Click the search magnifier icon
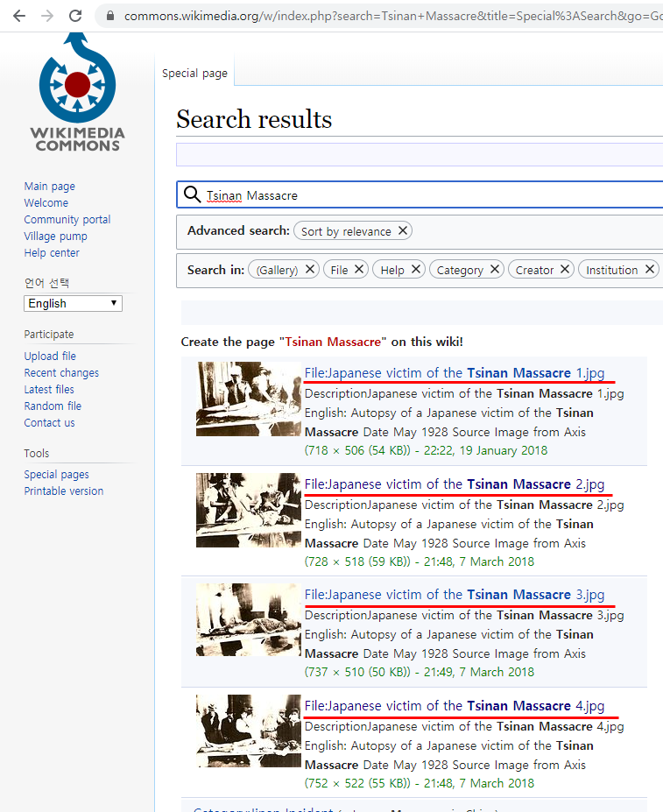This screenshot has width=663, height=812. [x=192, y=194]
